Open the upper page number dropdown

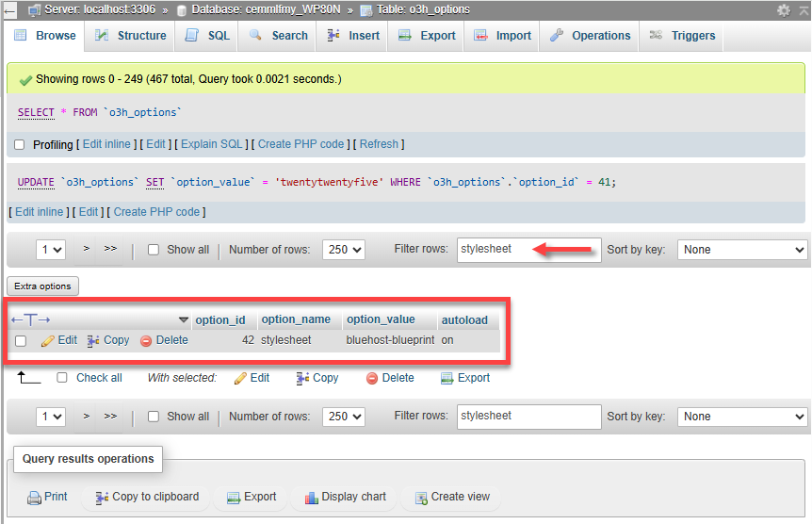51,250
